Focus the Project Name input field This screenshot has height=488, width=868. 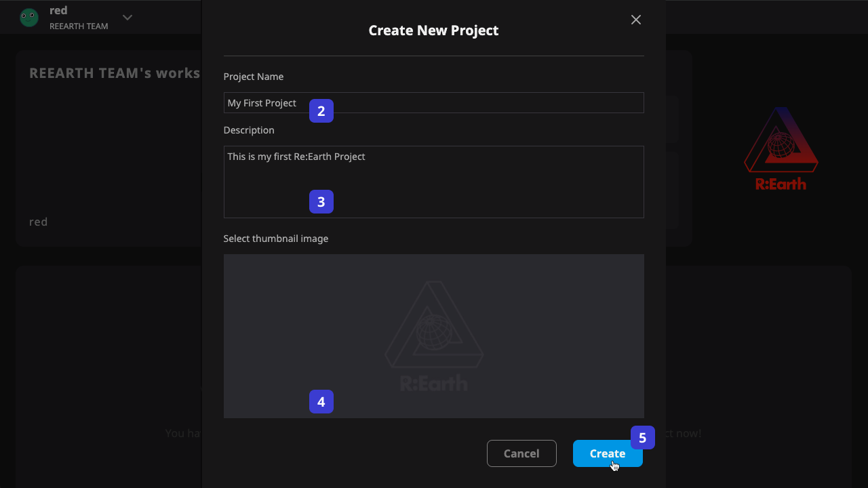pos(433,103)
